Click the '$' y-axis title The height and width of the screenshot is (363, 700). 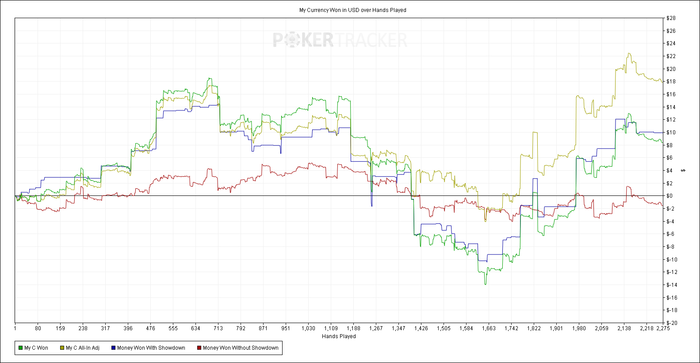pyautogui.click(x=683, y=170)
